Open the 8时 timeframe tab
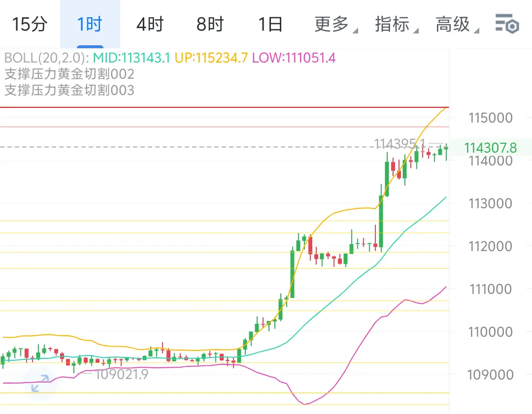 [x=210, y=25]
